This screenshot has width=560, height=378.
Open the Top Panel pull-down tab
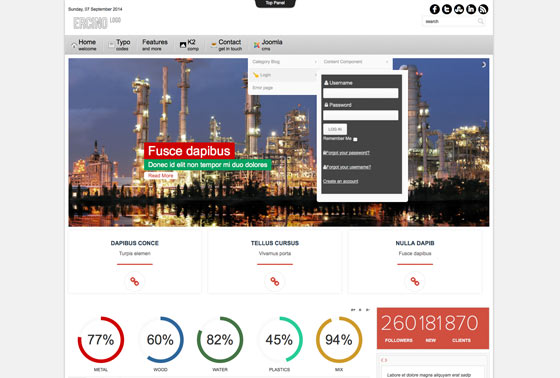tap(275, 3)
